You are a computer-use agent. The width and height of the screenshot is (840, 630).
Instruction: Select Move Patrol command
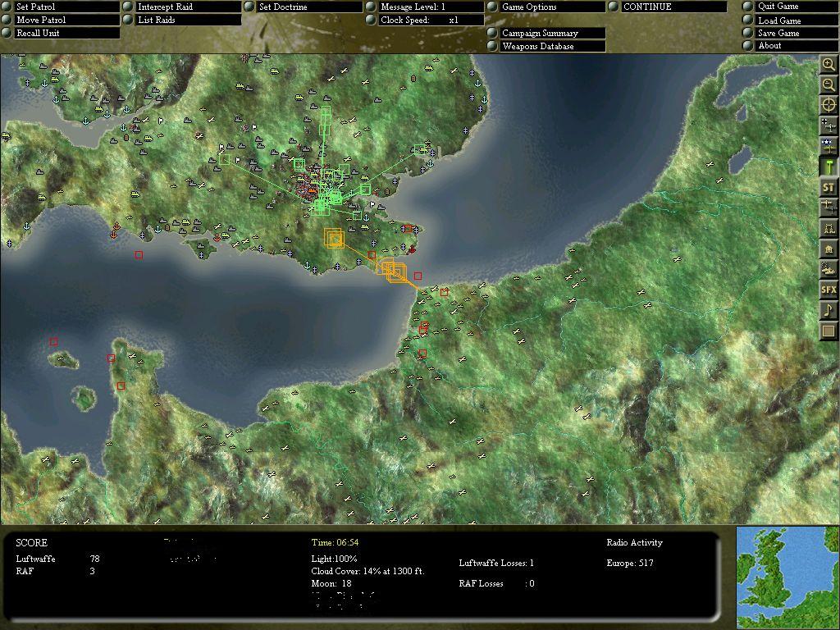60,20
